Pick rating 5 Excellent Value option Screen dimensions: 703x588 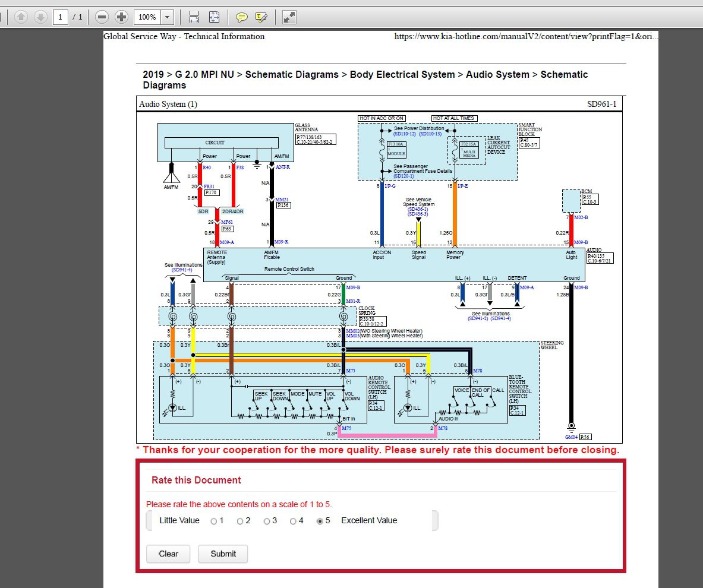click(320, 521)
